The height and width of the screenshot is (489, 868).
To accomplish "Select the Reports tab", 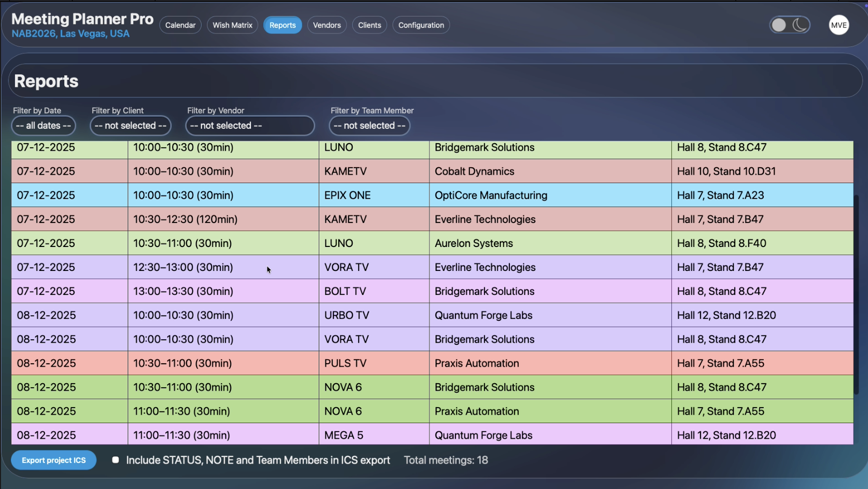I will [282, 25].
